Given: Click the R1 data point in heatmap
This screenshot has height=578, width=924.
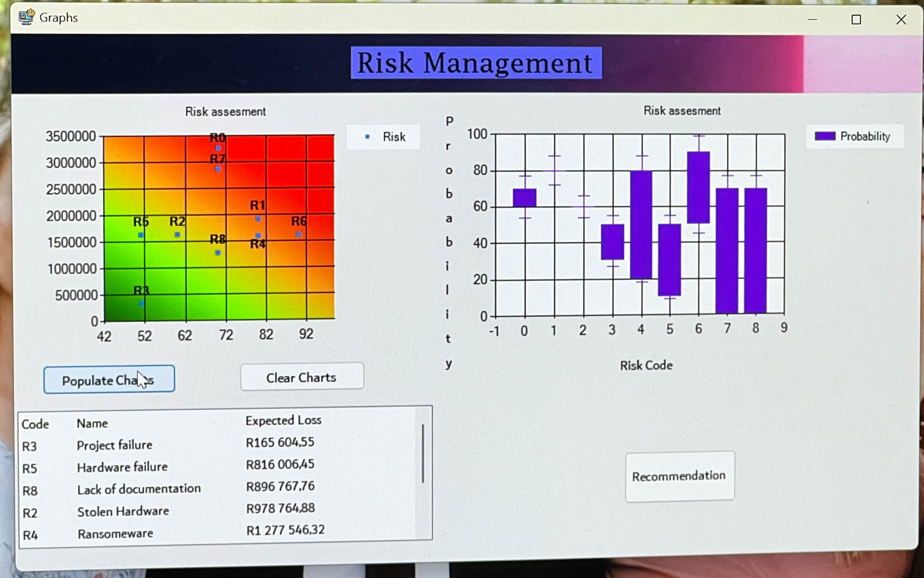Looking at the screenshot, I should (258, 219).
